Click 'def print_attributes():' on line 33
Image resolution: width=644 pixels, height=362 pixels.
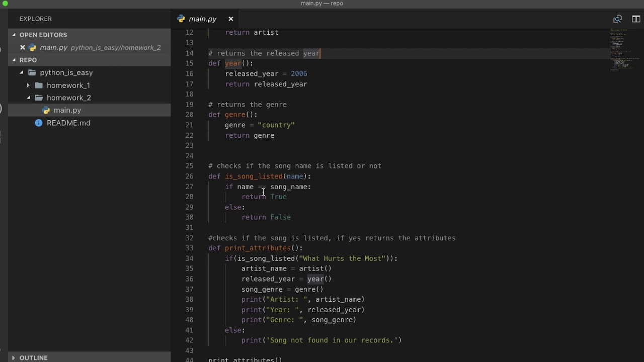[256, 248]
